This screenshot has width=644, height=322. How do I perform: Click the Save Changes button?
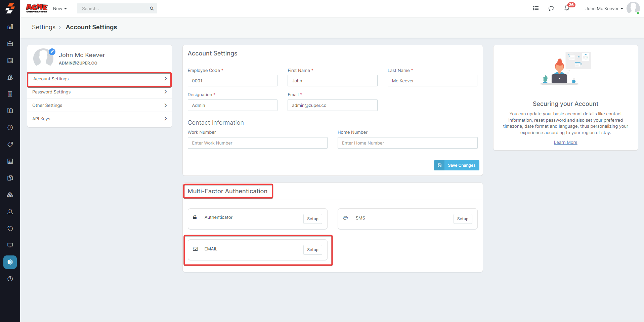coord(457,165)
